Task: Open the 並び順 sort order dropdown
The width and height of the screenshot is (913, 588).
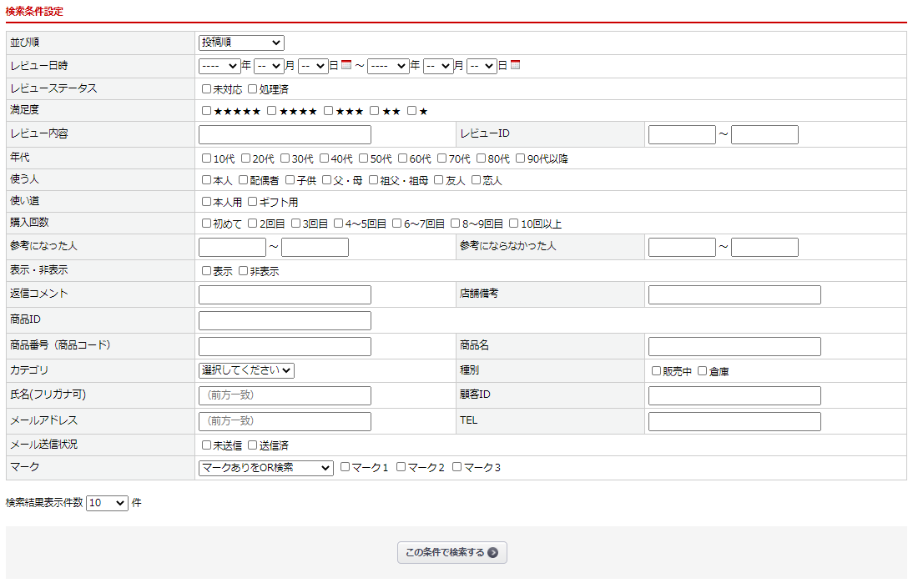Action: (241, 43)
